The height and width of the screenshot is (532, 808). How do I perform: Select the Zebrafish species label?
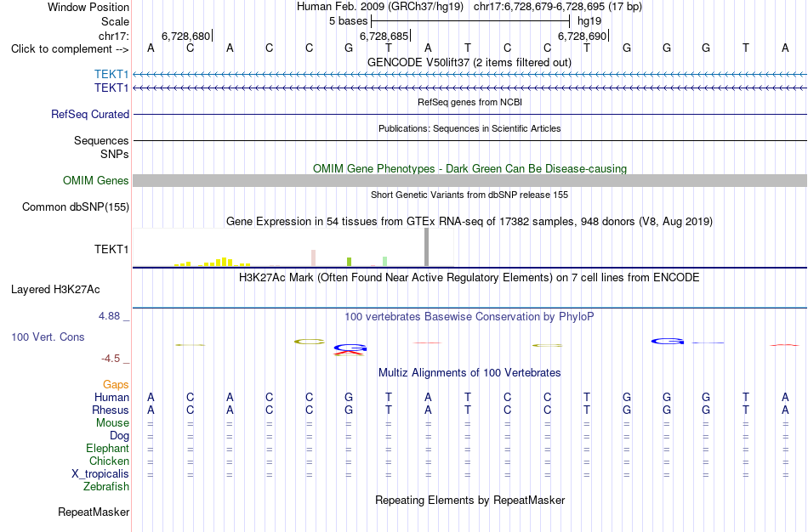coord(106,486)
